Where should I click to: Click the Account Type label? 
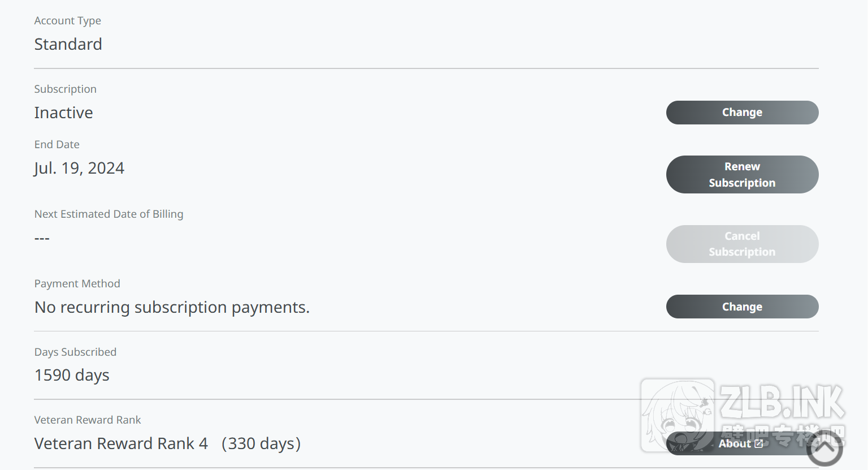click(x=68, y=20)
